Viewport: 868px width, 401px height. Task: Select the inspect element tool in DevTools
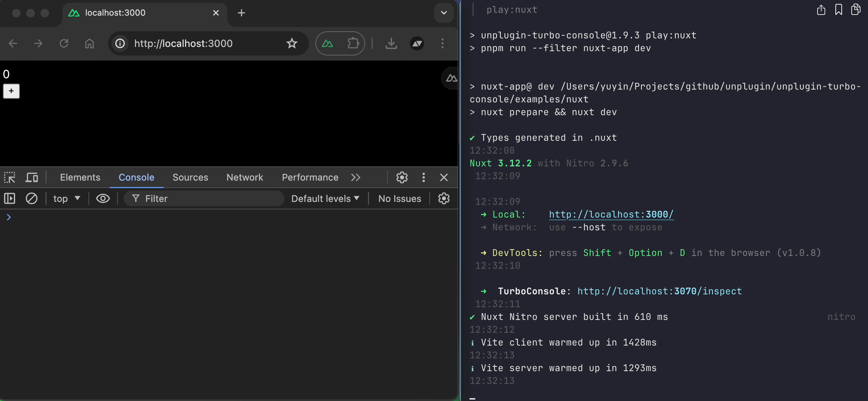pos(10,177)
